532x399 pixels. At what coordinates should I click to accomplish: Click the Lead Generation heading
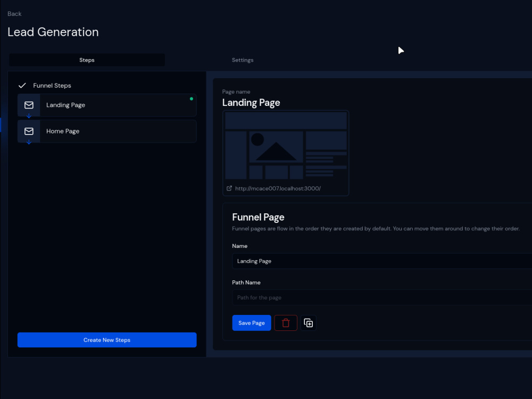[53, 32]
